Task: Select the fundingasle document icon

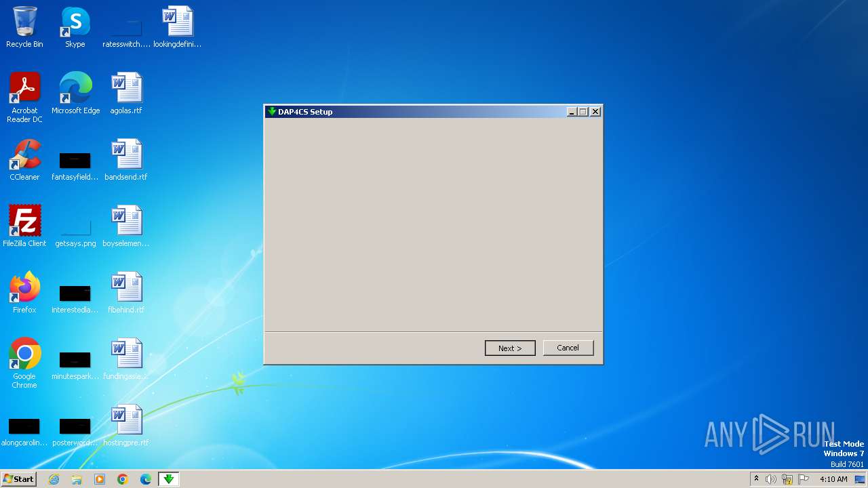Action: pos(126,359)
